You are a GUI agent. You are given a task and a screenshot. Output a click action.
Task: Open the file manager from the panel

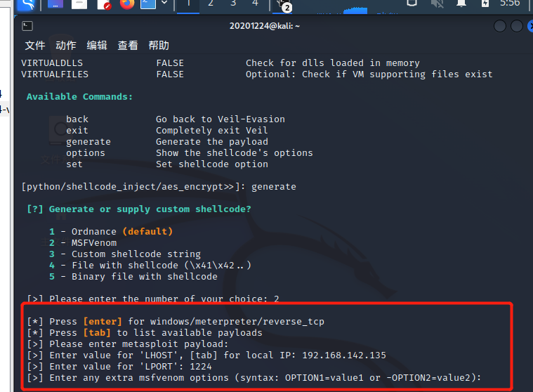coord(79,4)
